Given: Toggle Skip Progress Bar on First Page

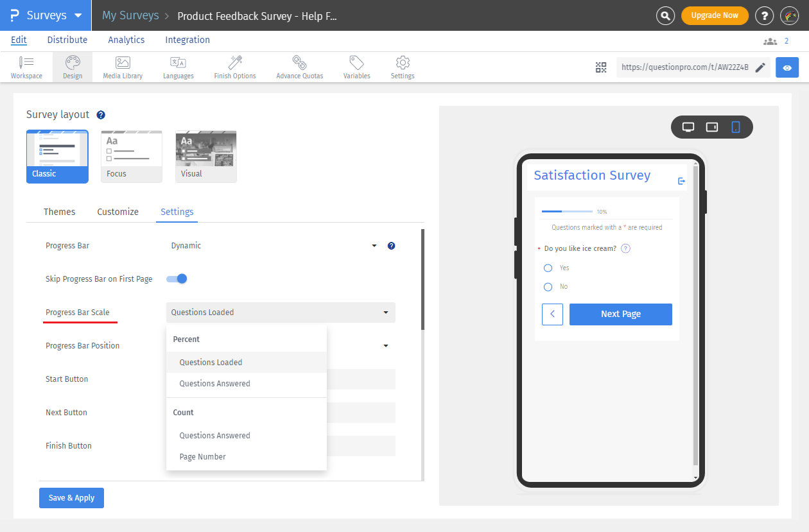Looking at the screenshot, I should (x=177, y=279).
